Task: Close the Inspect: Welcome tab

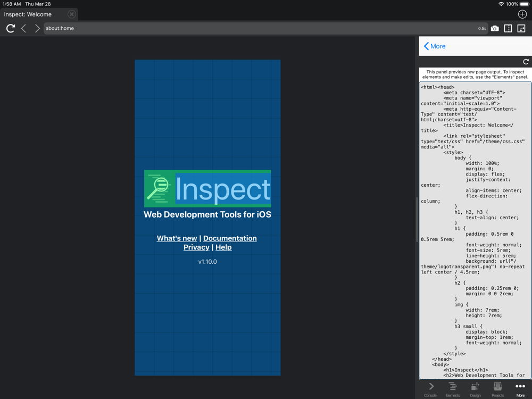Action: coord(71,14)
